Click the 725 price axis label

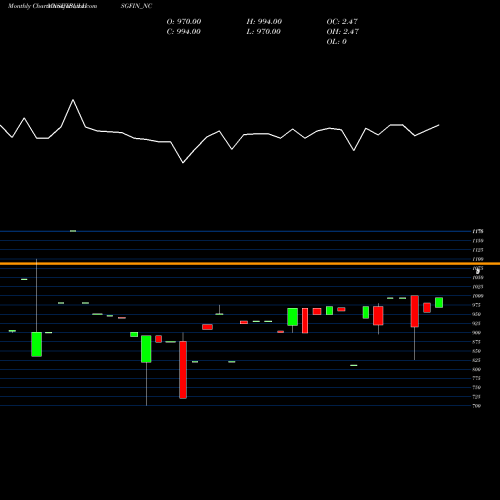(477, 397)
